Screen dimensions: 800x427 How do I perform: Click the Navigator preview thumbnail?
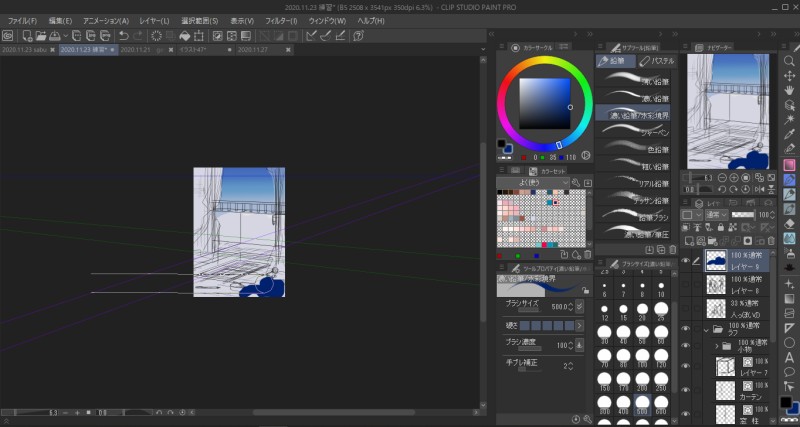(x=728, y=111)
